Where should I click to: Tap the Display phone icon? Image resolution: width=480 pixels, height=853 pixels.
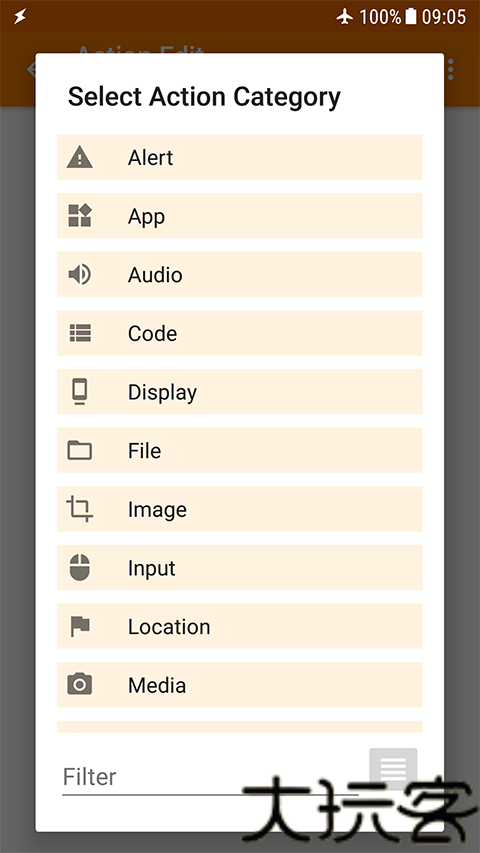coord(79,392)
